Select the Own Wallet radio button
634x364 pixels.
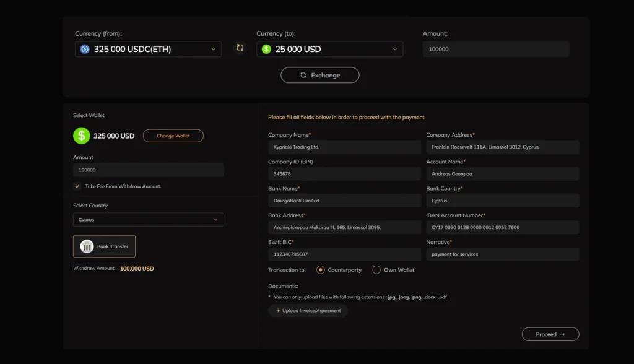[376, 270]
